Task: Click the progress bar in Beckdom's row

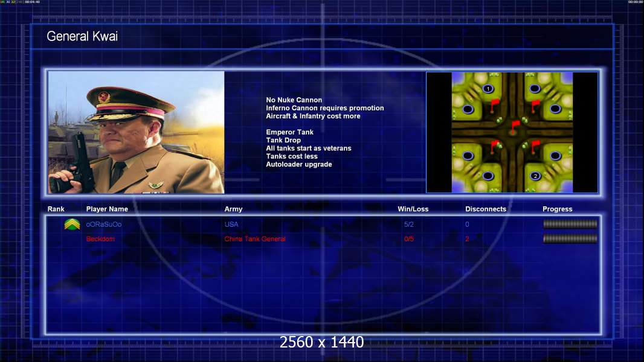Action: 570,238
